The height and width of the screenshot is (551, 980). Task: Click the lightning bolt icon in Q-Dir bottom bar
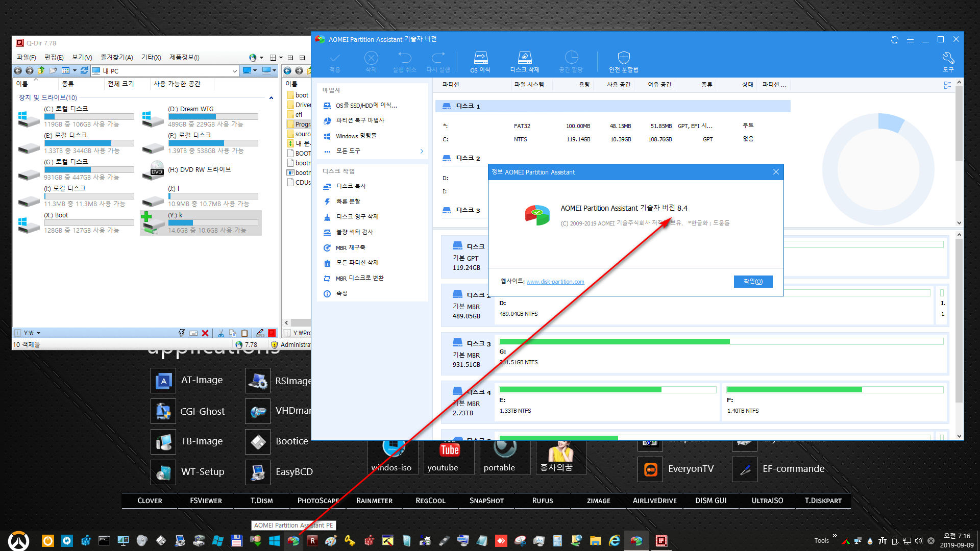(181, 333)
